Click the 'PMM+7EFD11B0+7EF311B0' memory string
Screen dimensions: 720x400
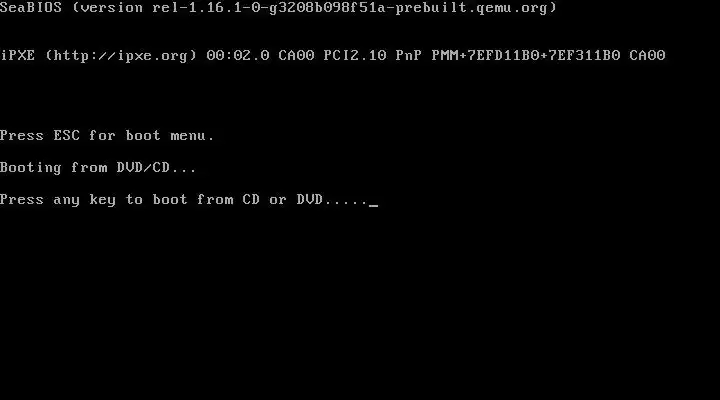[526, 56]
